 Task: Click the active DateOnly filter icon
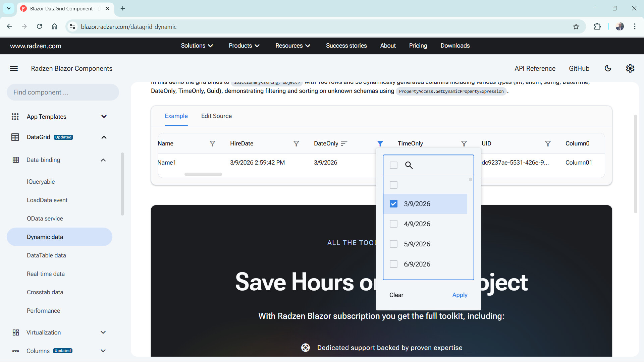[x=380, y=143]
